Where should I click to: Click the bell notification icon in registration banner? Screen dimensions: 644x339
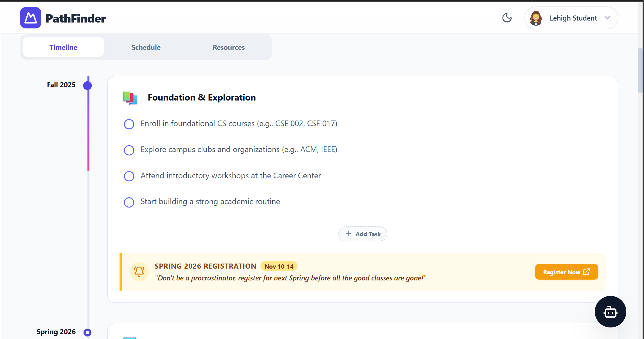[139, 271]
